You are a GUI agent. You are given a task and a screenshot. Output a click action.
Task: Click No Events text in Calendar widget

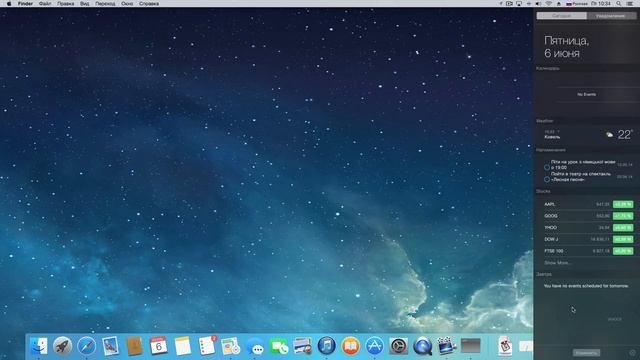tap(587, 94)
